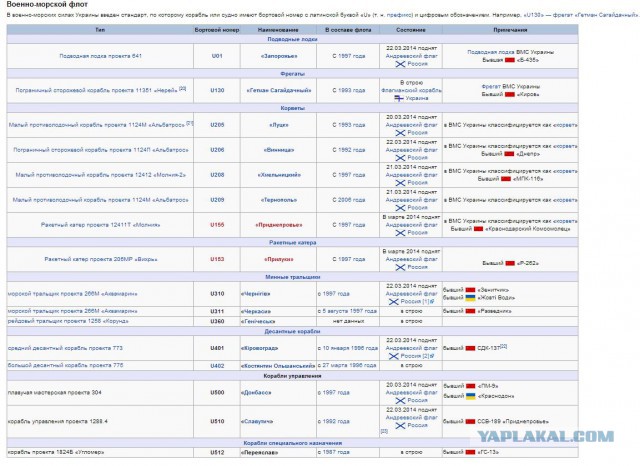The height and width of the screenshot is (466, 640).
Task: Click the Soviet flag icon beside «Р-262»
Action: (x=510, y=263)
